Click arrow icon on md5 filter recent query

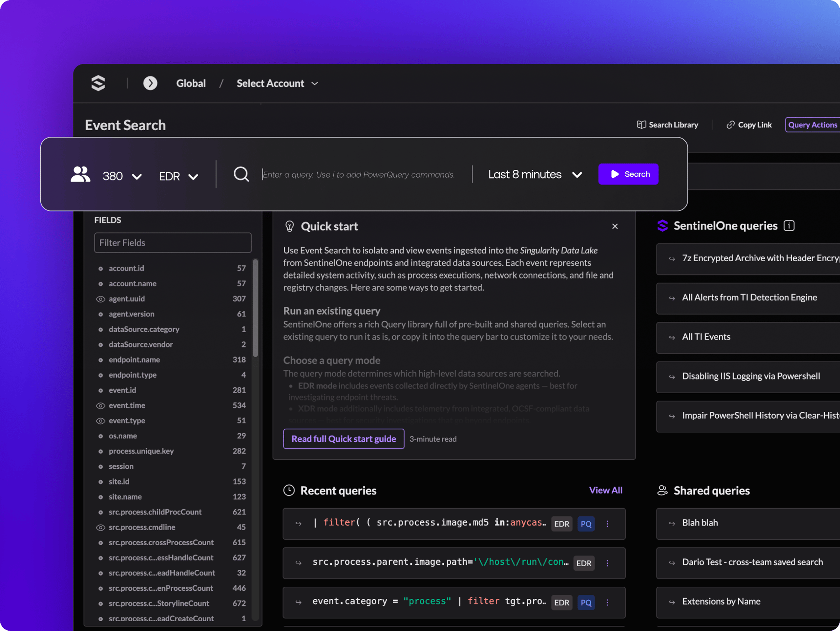click(x=299, y=524)
